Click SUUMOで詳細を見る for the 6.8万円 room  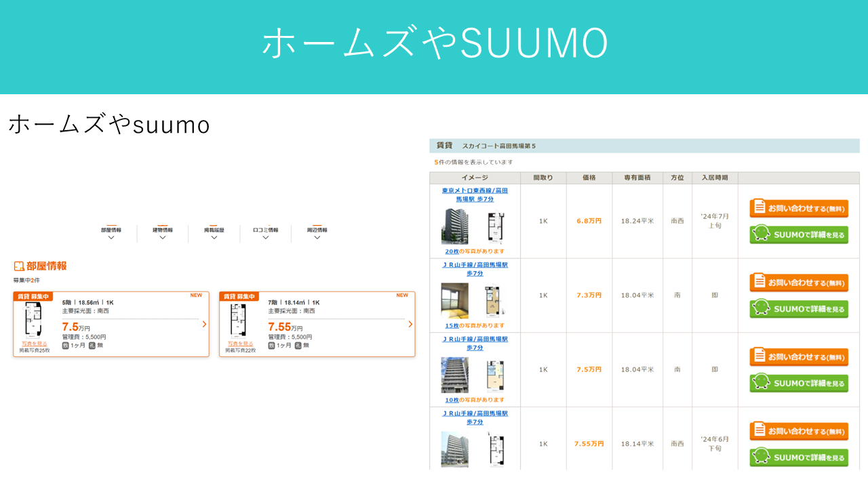(799, 235)
